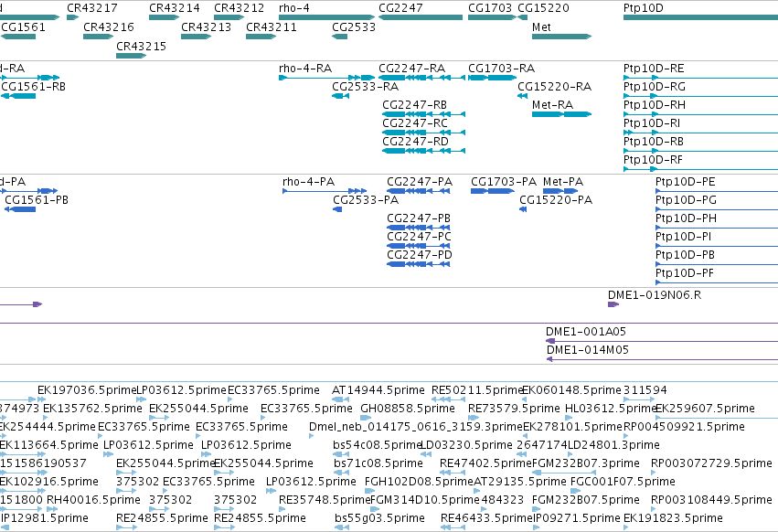This screenshot has width=778, height=532.
Task: Select the teal Met gene arrow
Action: point(561,37)
